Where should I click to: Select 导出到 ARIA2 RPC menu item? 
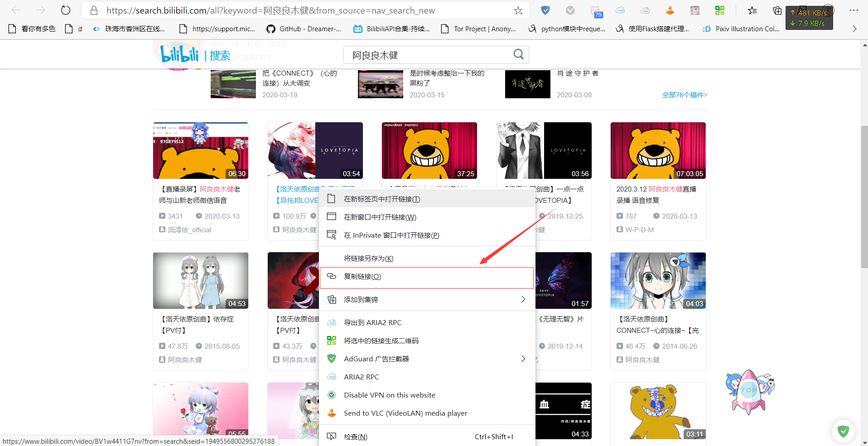coord(427,322)
